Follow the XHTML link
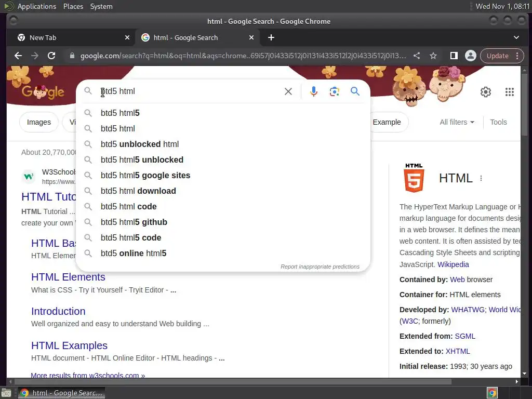 (458, 351)
